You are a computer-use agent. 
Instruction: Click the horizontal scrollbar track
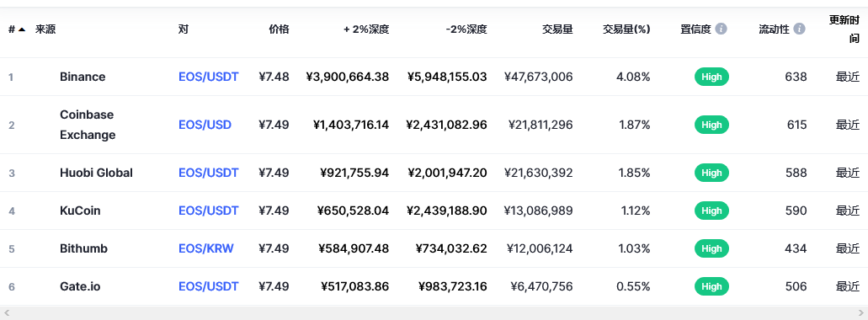coord(434,312)
